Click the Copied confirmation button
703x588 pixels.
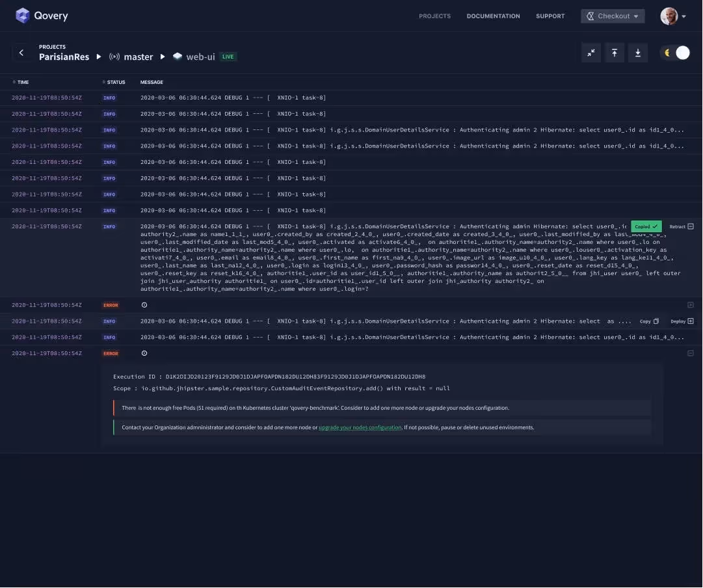(645, 226)
